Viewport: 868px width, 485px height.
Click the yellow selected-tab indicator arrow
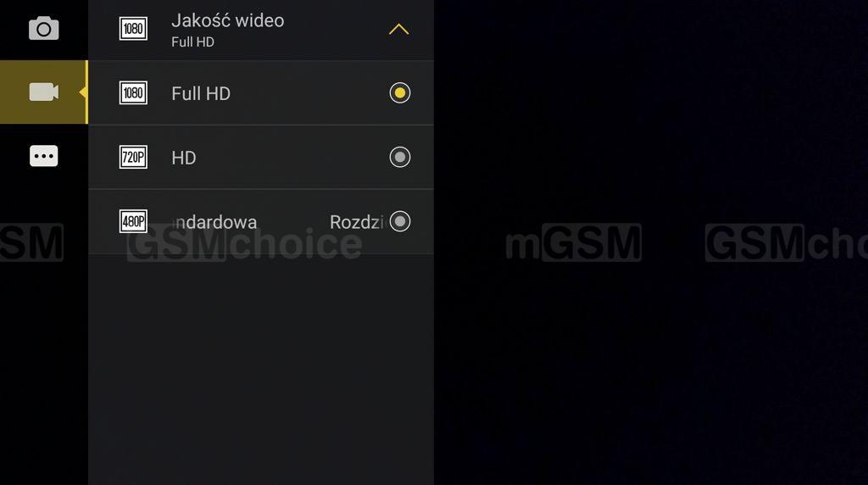tap(84, 92)
